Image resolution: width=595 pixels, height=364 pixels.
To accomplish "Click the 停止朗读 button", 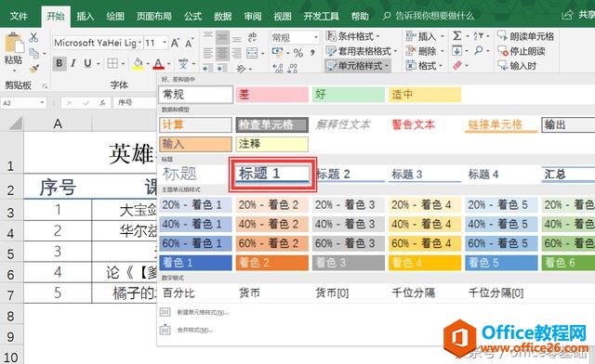I will 522,51.
